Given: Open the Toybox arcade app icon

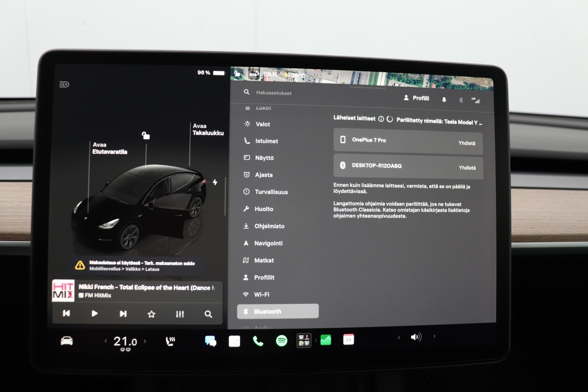Looking at the screenshot, I should [x=304, y=340].
